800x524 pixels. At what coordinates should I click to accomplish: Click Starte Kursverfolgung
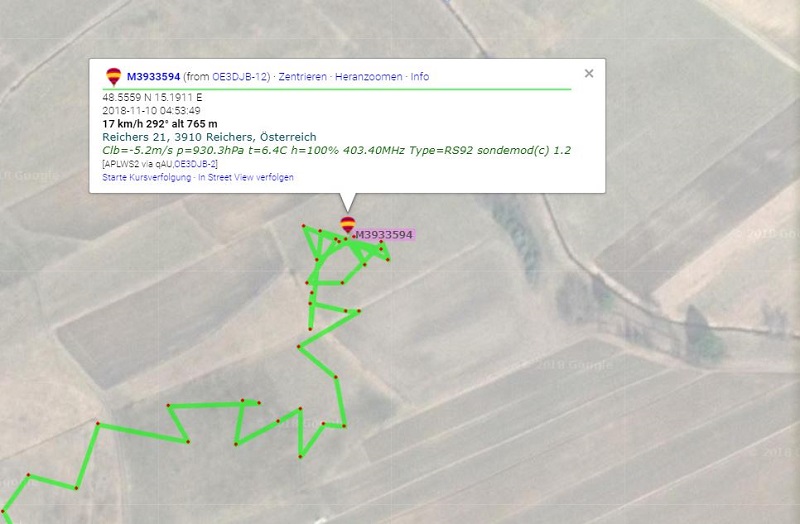point(146,177)
